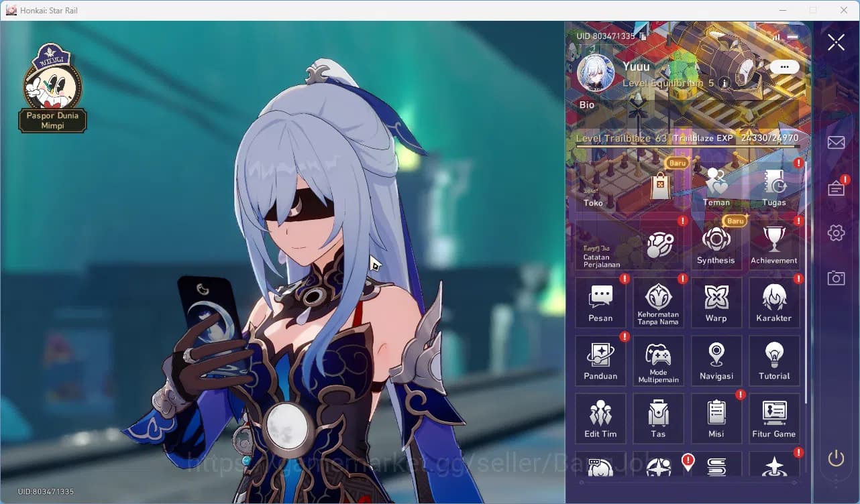
Task: Click the player avatar portrait
Action: coord(596,72)
